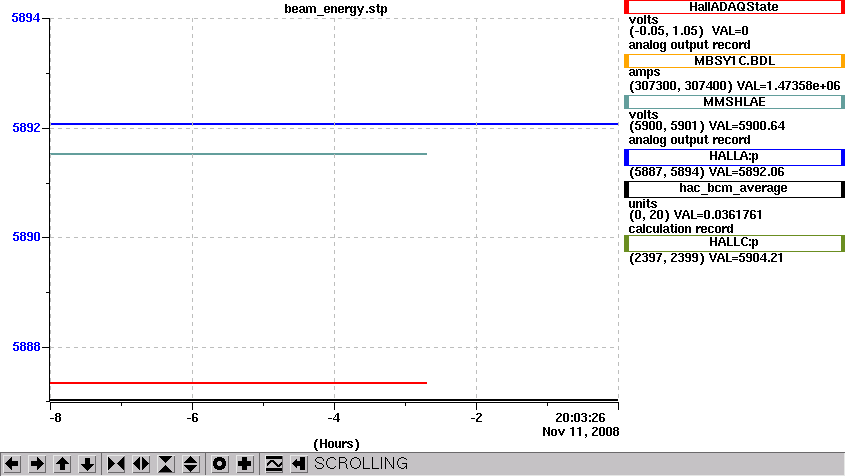Zoom in vertically with hourglass-shaped icon

(166, 464)
